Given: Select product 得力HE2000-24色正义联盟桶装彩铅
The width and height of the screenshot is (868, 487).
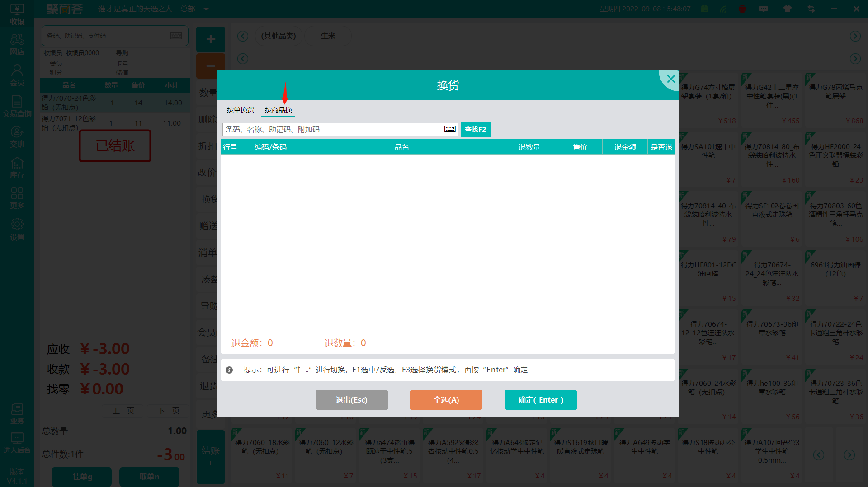Looking at the screenshot, I should click(x=835, y=159).
